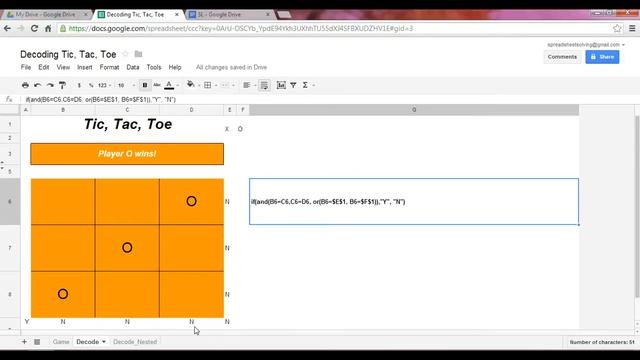
Task: Redo the last action
Action: point(50,85)
